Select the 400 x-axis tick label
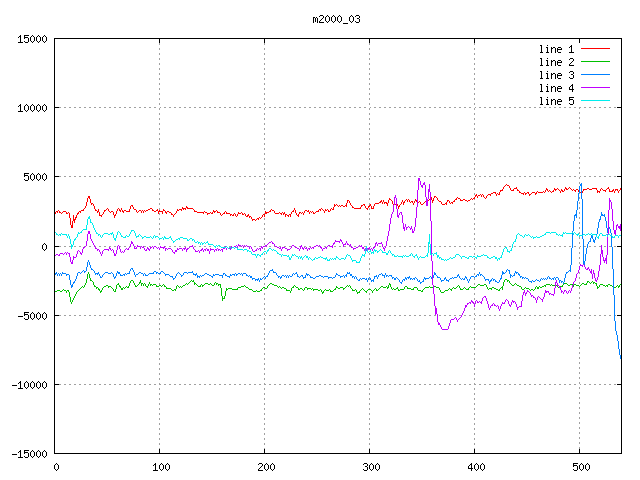This screenshot has height=480, width=640. 475,467
